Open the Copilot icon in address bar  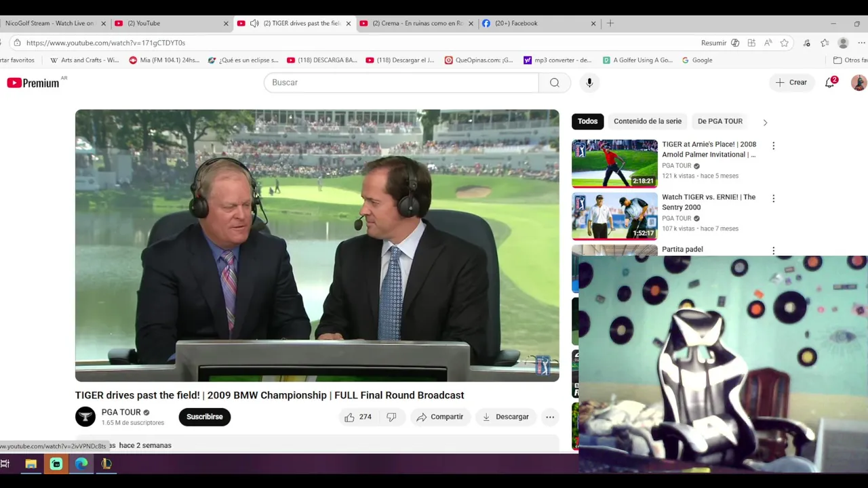pos(735,43)
